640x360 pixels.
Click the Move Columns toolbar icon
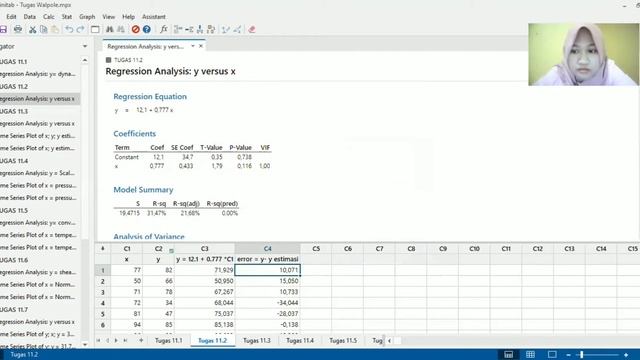[211, 29]
